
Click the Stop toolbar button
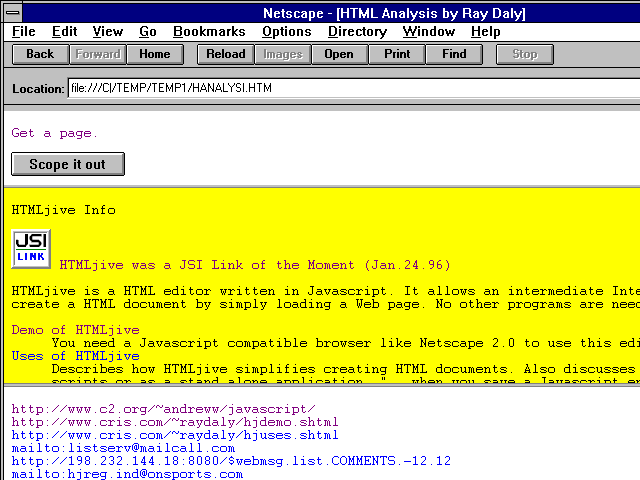coord(525,54)
